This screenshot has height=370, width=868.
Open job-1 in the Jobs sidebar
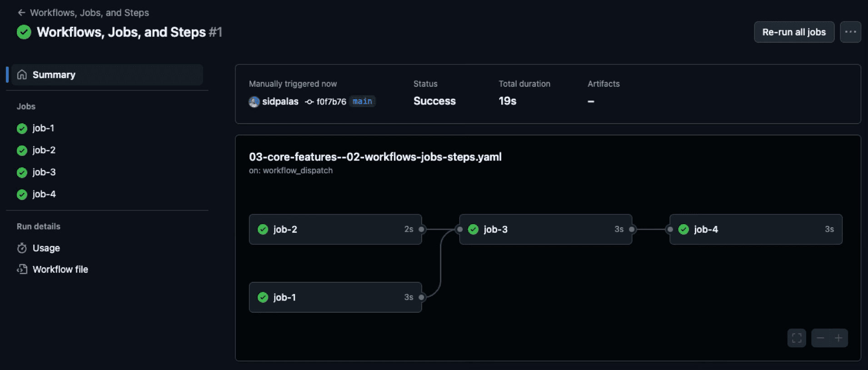tap(43, 129)
